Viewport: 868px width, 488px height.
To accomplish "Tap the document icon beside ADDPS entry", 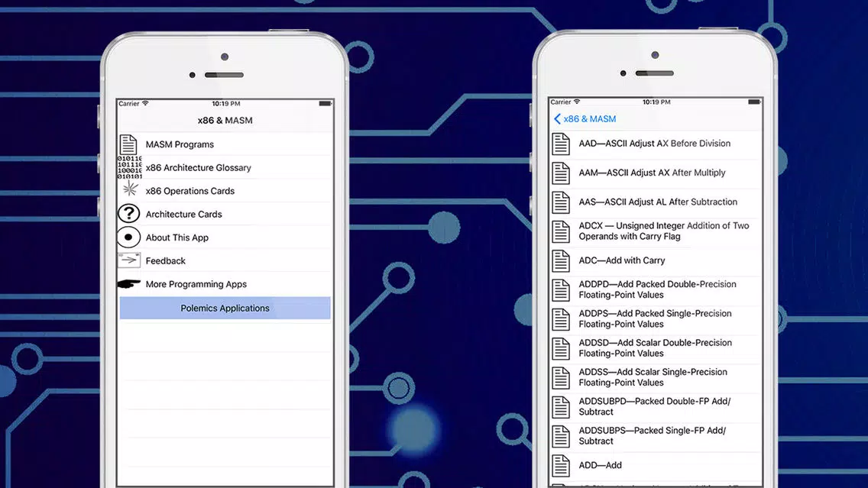I will click(x=561, y=320).
